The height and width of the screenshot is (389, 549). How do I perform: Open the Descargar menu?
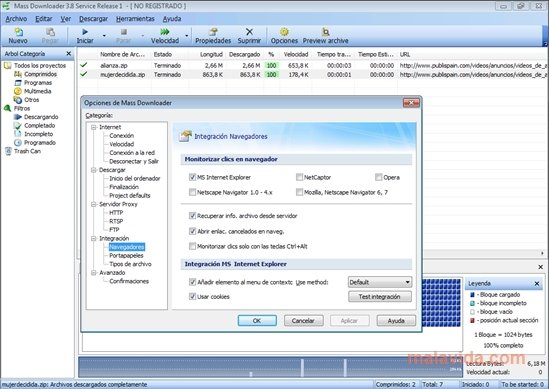tap(93, 19)
